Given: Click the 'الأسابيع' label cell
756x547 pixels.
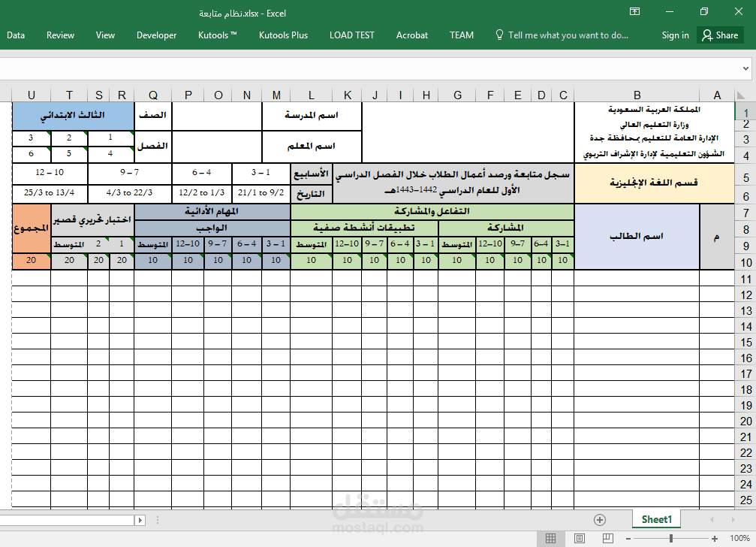Looking at the screenshot, I should pos(312,174).
